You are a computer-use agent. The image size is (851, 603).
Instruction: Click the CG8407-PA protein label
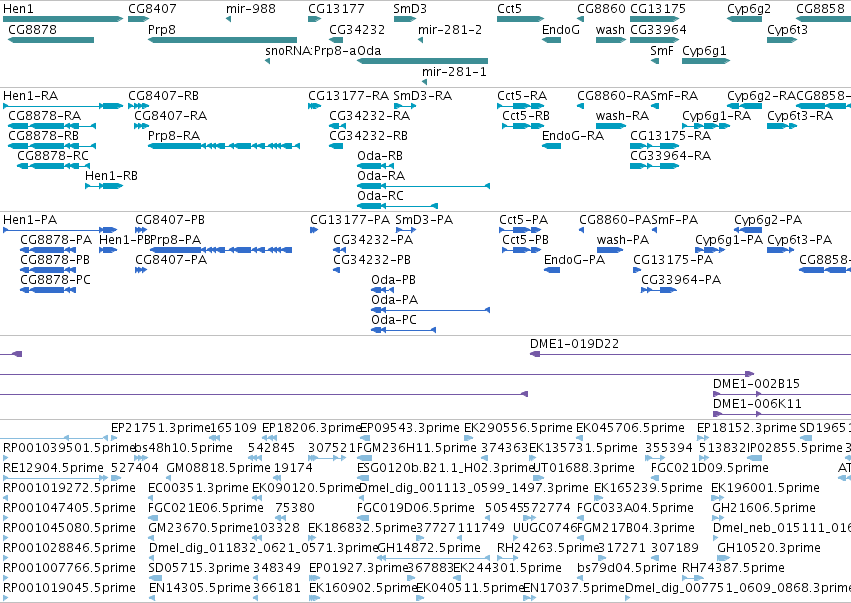tap(171, 260)
